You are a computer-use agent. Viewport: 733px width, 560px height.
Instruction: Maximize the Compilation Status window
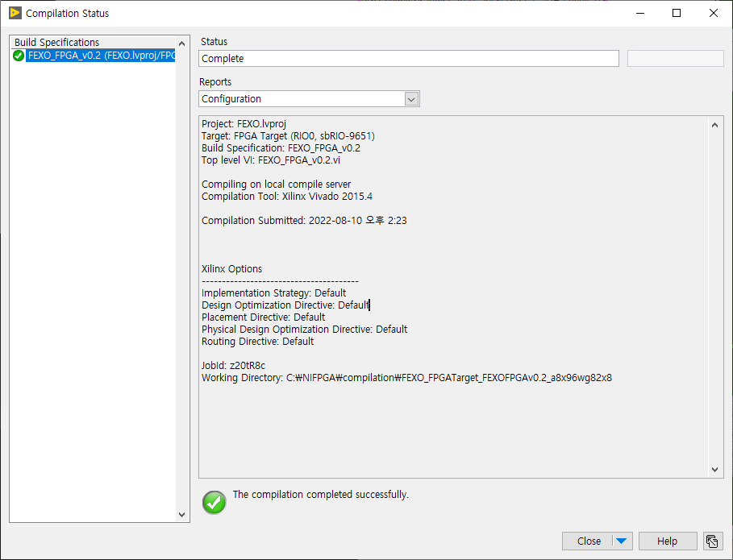point(677,13)
